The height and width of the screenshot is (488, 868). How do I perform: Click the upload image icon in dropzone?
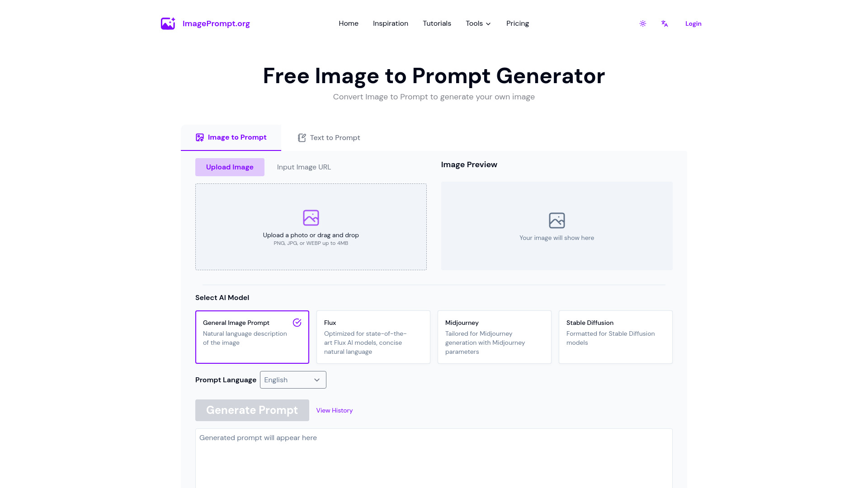click(311, 217)
